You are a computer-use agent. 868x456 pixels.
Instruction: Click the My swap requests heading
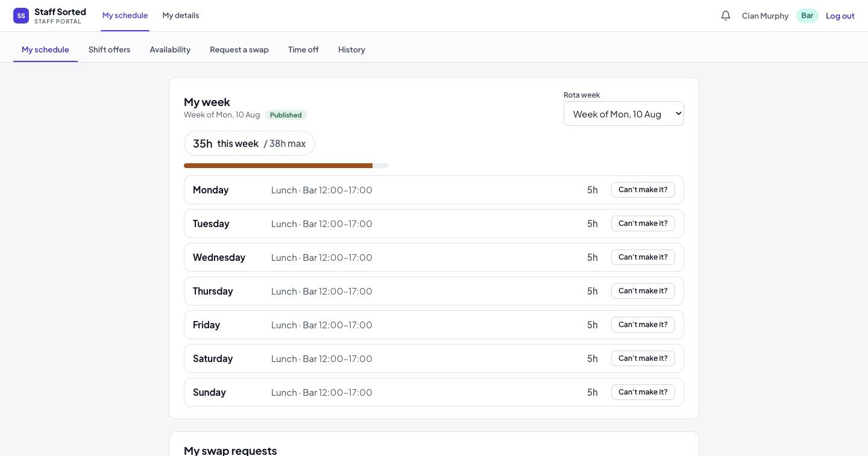(x=230, y=451)
